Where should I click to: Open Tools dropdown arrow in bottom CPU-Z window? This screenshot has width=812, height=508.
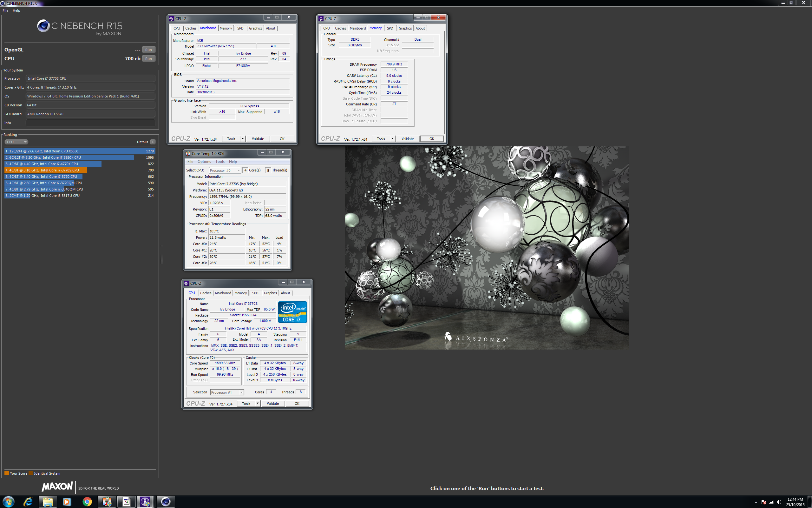tap(257, 404)
